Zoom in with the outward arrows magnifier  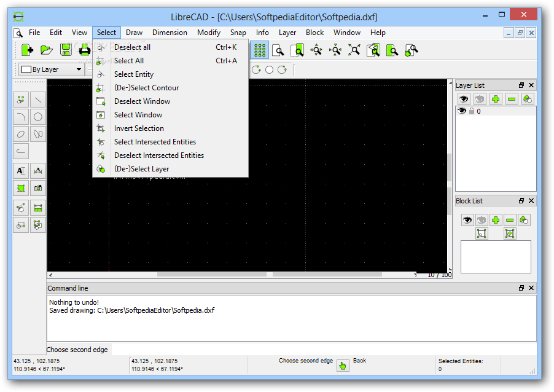coord(316,50)
